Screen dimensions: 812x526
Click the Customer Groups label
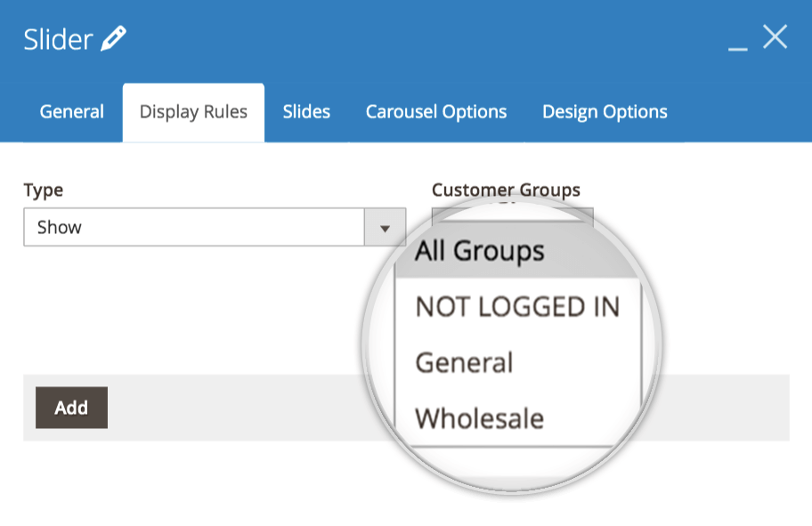[x=506, y=190]
